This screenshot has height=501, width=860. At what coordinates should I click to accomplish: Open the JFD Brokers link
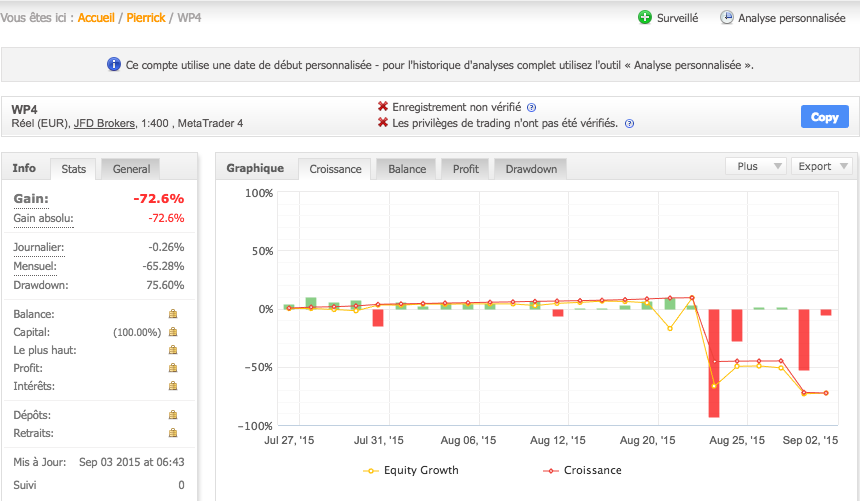coord(108,124)
